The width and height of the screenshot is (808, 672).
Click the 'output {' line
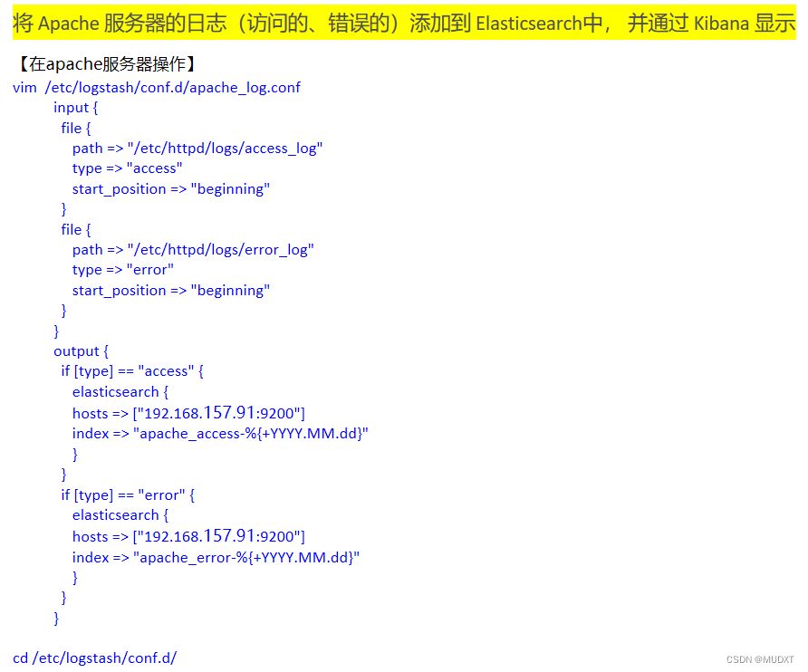click(81, 351)
